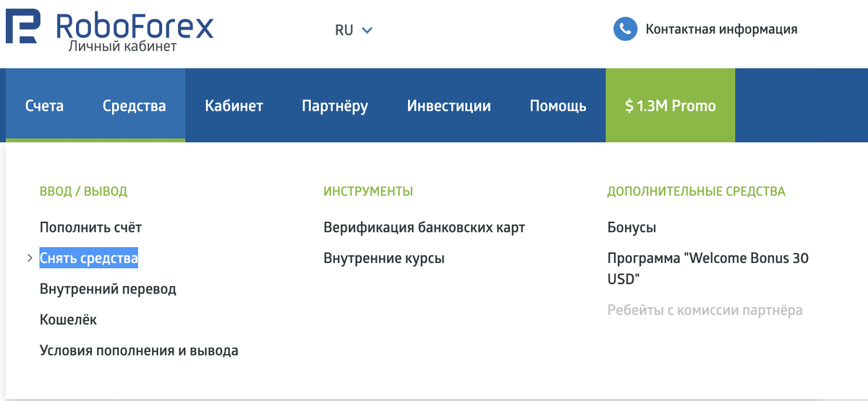
Task: Open the Средства menu
Action: pos(134,105)
